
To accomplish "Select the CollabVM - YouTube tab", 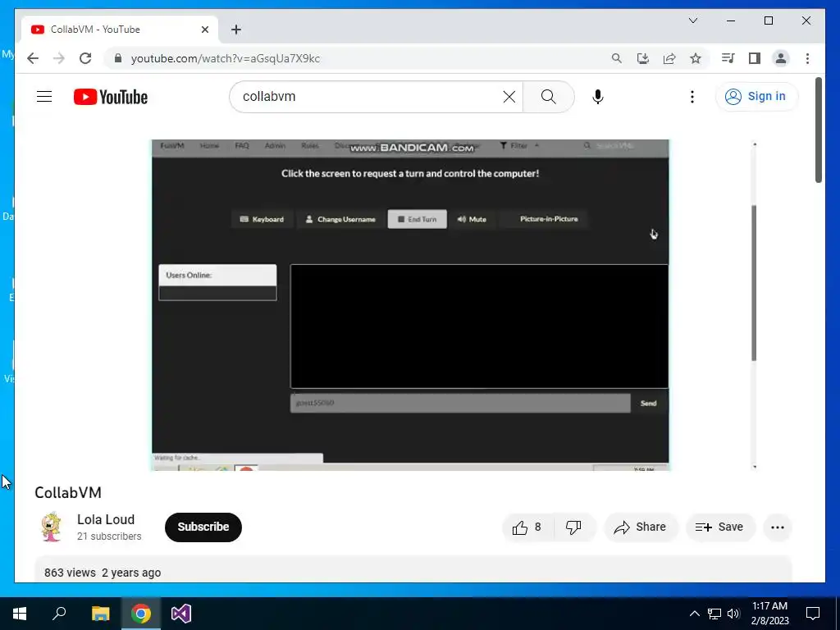I will tap(120, 30).
